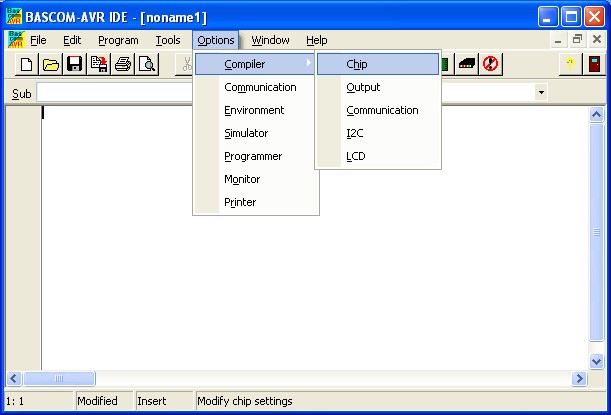Open help with yellow question icon
This screenshot has height=415, width=611.
point(570,64)
